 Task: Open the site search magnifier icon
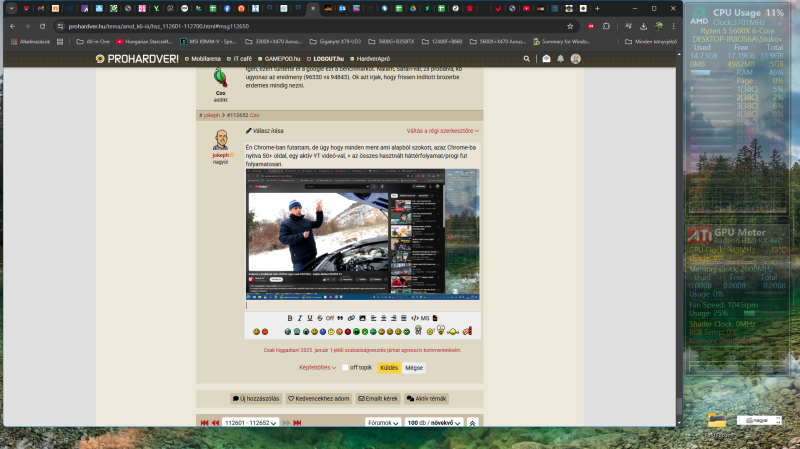(x=527, y=59)
